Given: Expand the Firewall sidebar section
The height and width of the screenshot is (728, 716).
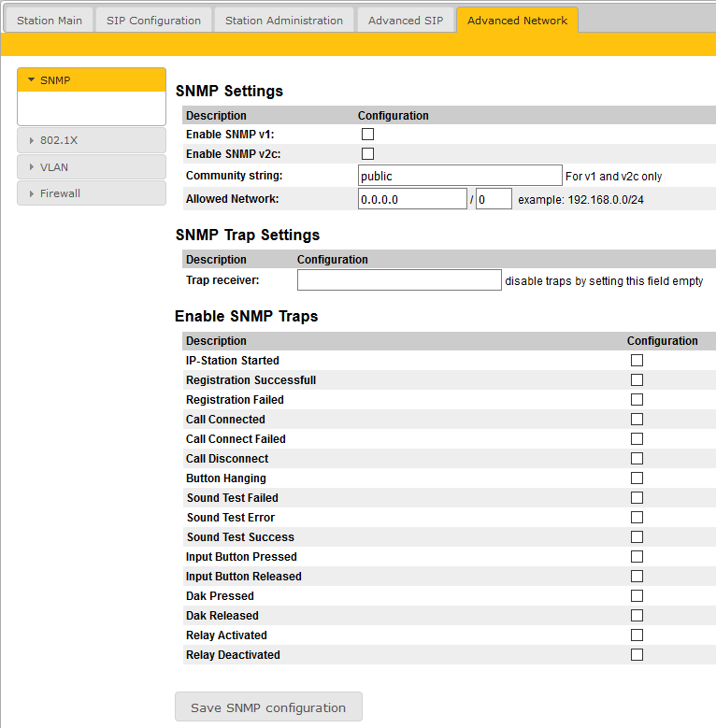Looking at the screenshot, I should click(x=91, y=193).
